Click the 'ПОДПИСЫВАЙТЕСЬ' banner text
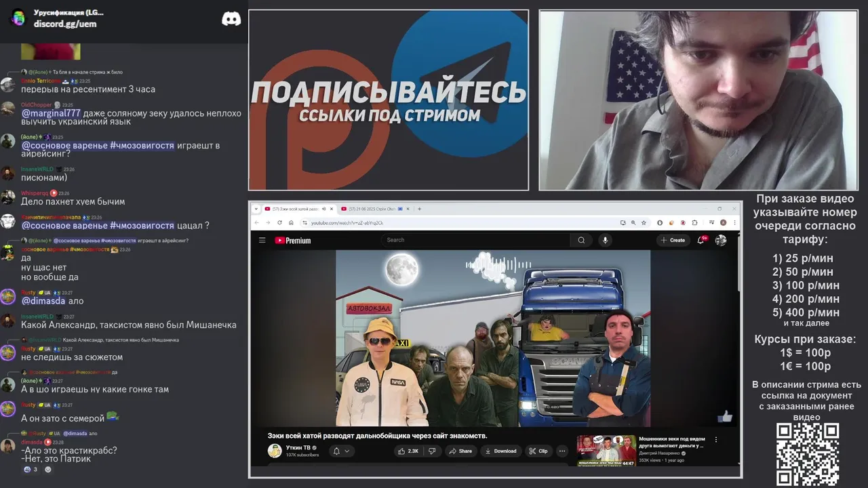This screenshot has height=488, width=868. [x=389, y=91]
